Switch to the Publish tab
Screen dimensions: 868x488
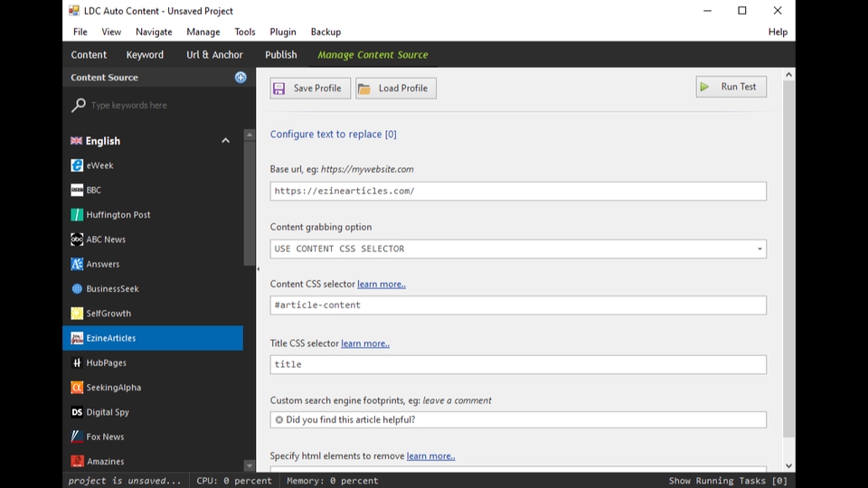pyautogui.click(x=280, y=55)
